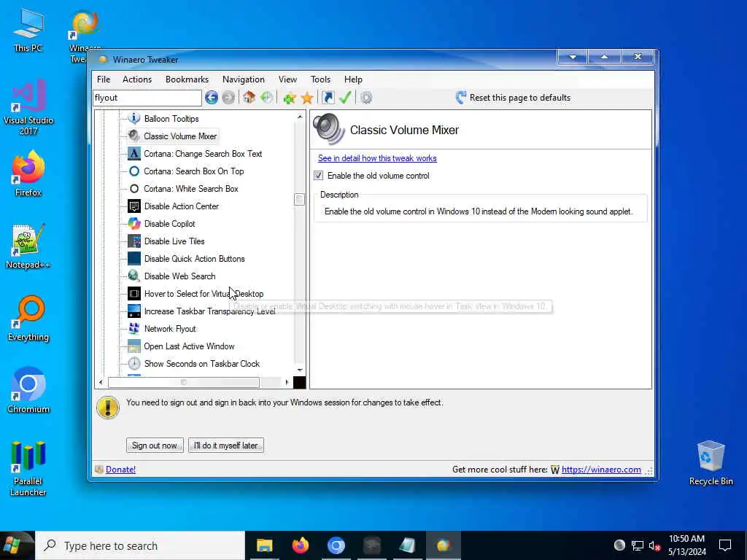Open the View menu
Viewport: 747px width, 560px height.
coord(287,79)
